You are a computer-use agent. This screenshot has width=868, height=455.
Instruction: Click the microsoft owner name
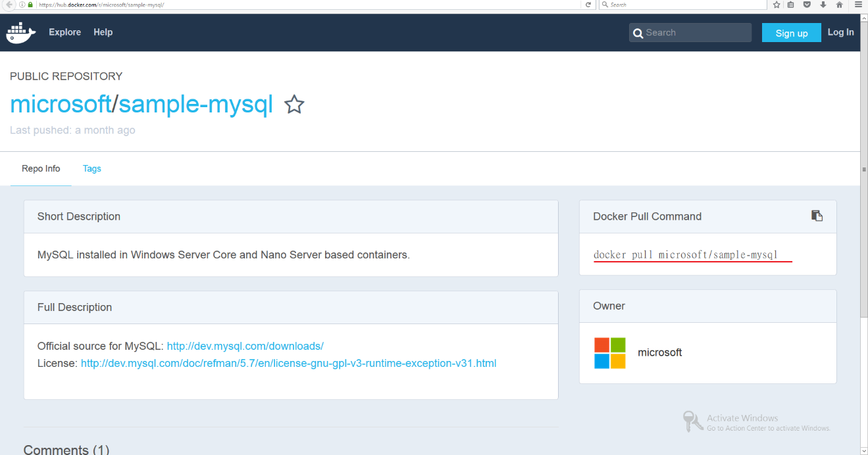coord(660,352)
